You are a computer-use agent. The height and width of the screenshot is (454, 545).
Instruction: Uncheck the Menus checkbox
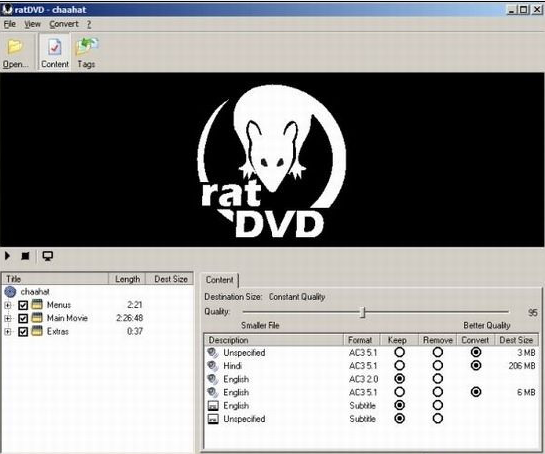23,305
